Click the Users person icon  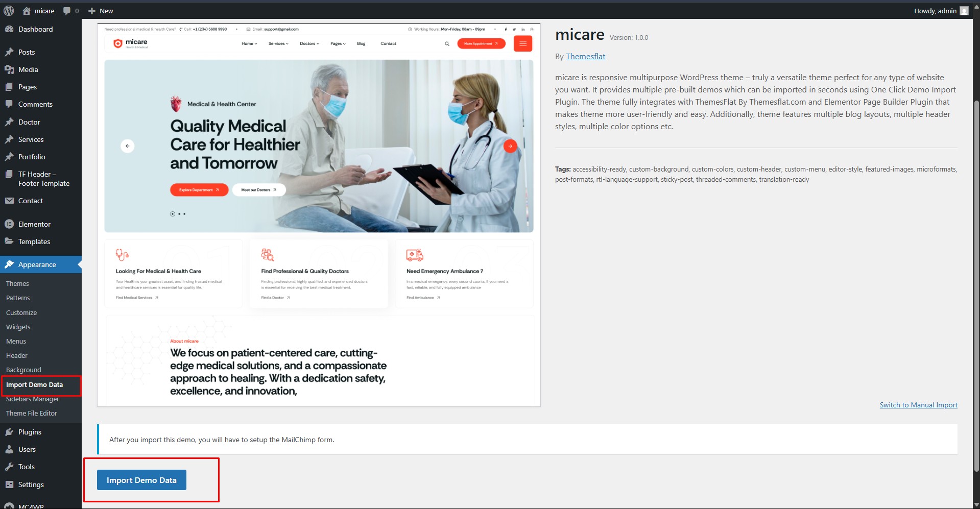[x=9, y=449]
